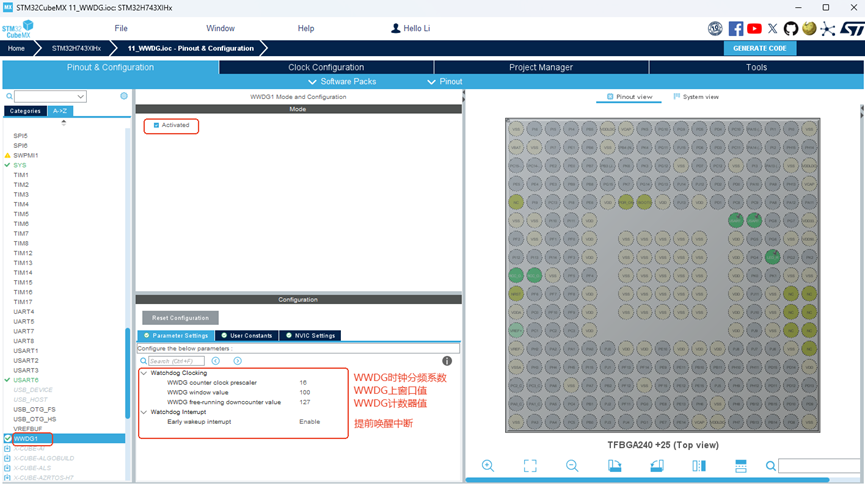Open the NVIC Settings tab
The width and height of the screenshot is (865, 486).
tap(310, 335)
